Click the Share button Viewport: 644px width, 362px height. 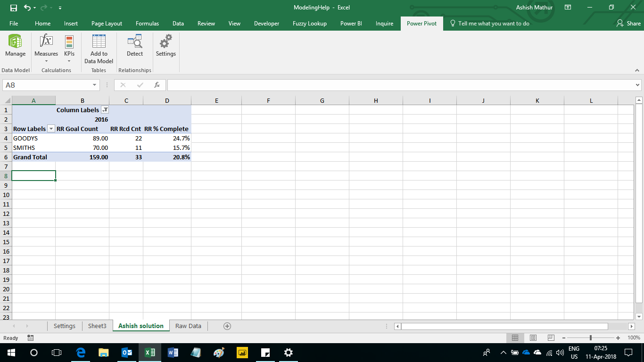point(628,24)
